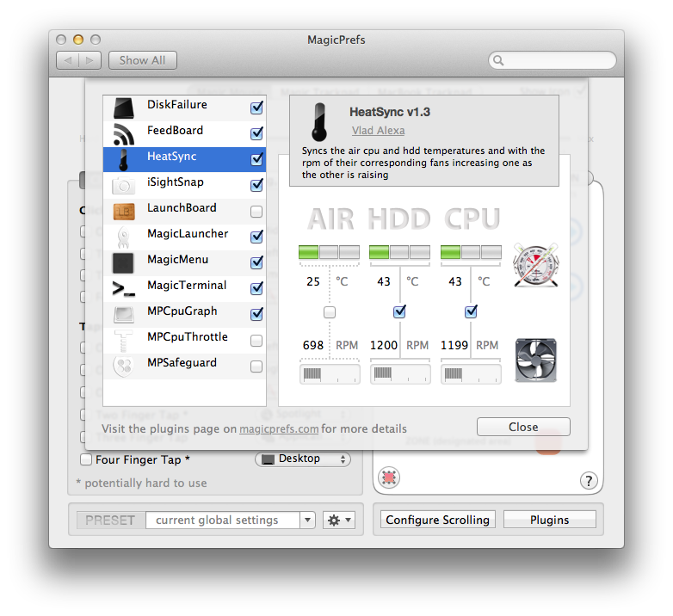Select the MPSafeguard plugin row
Viewport: 673px width, 616px height.
(x=184, y=367)
